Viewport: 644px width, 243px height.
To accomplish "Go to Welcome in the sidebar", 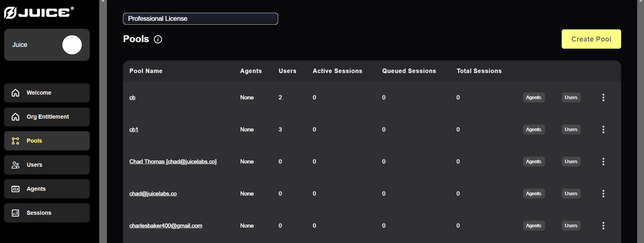I will (47, 93).
